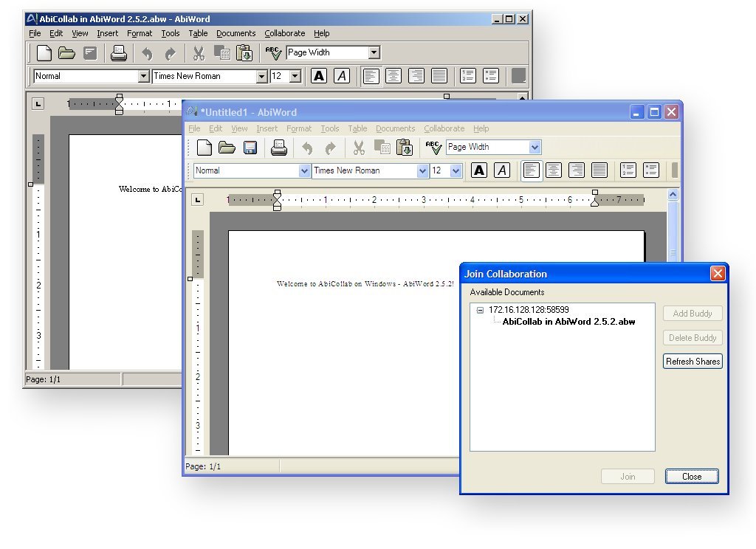Print icon in Untitled1 window toolbar

(x=278, y=148)
